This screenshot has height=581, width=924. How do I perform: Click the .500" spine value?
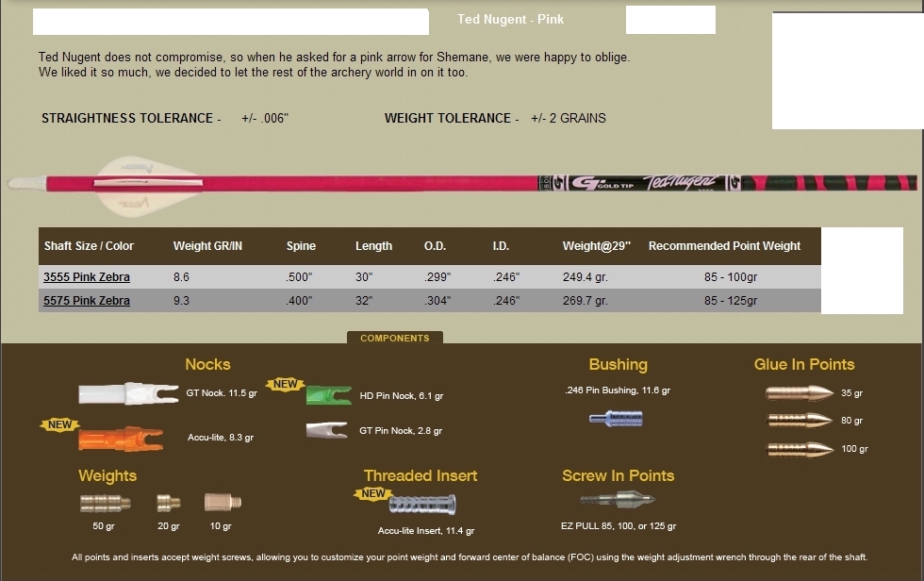(x=299, y=277)
